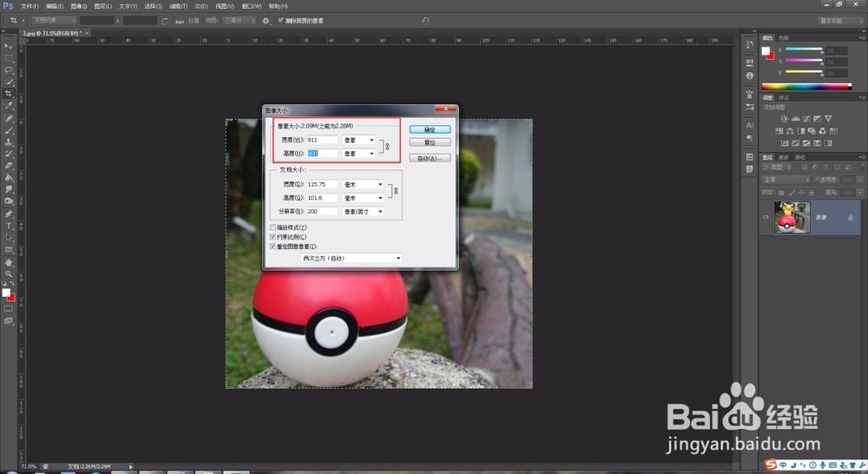Open the 图像(I) menu

[79, 6]
